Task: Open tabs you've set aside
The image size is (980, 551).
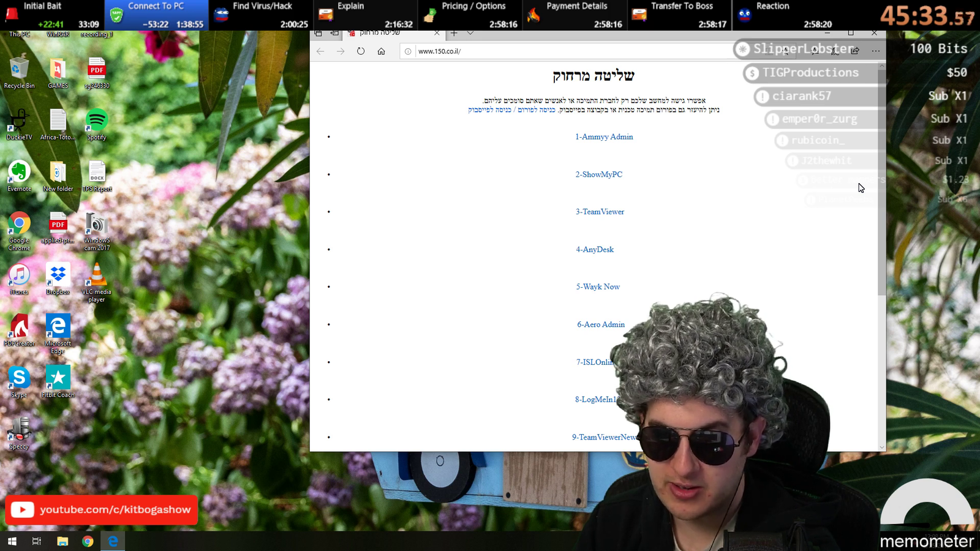Action: coord(318,33)
